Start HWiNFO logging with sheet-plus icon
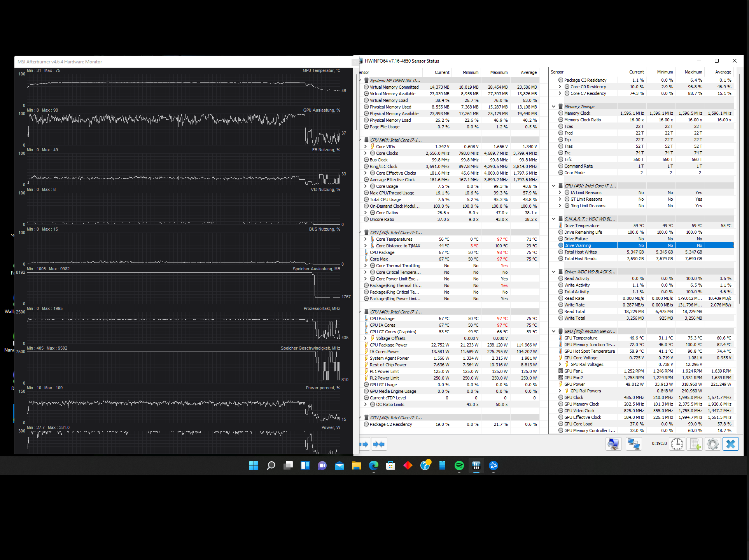The height and width of the screenshot is (560, 749). [695, 444]
